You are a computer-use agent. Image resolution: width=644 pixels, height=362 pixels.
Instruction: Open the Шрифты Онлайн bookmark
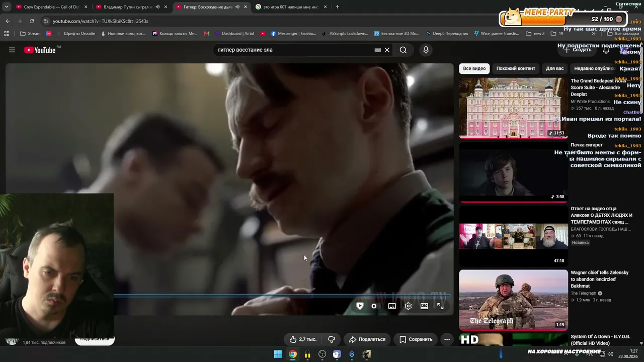tap(75, 34)
